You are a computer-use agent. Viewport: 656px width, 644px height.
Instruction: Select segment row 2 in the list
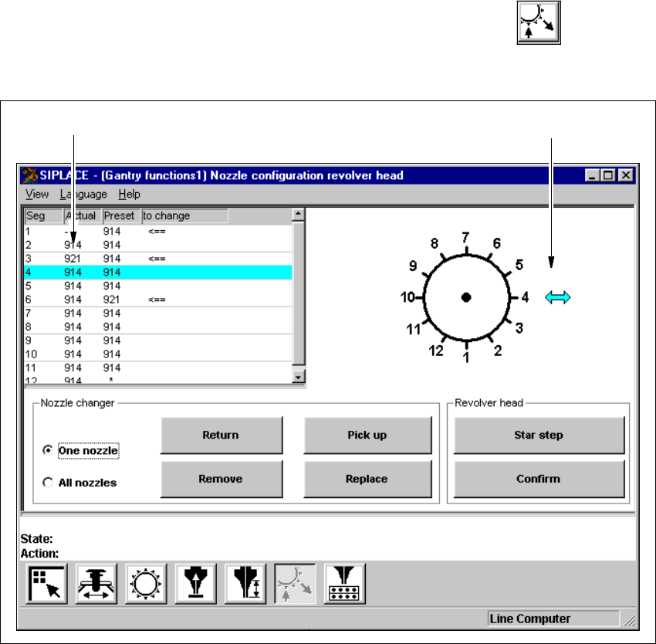click(x=158, y=245)
